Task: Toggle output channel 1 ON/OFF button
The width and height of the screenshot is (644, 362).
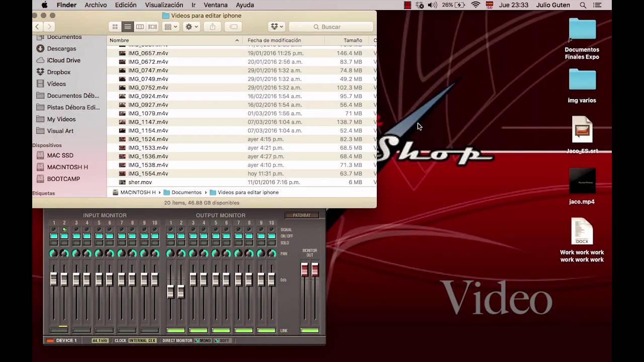Action: point(171,236)
